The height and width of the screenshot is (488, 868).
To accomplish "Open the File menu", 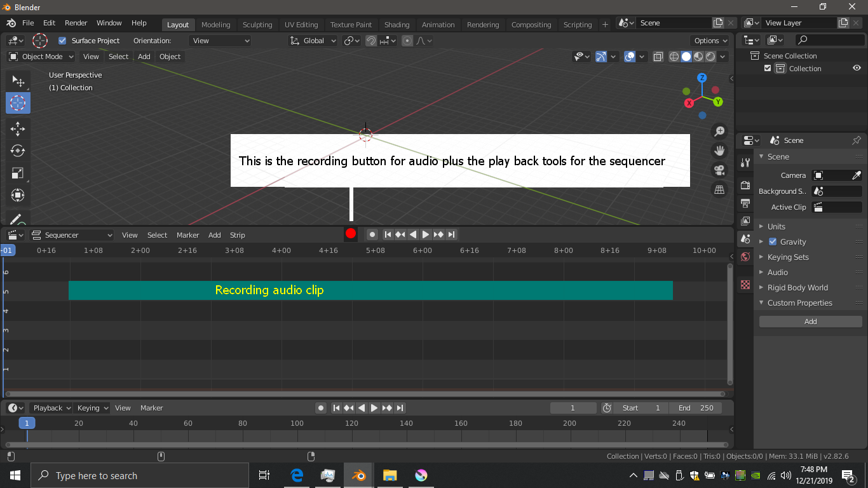I will click(x=28, y=23).
